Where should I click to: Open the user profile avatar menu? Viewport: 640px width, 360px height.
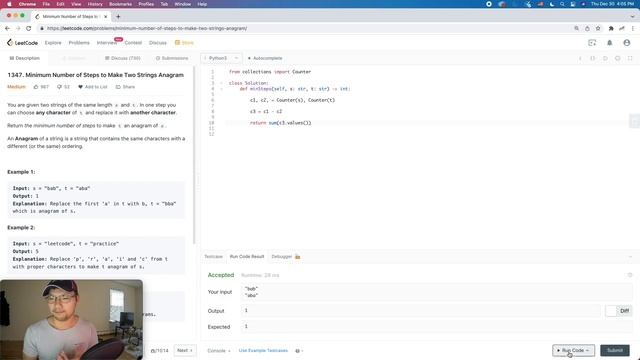[x=627, y=43]
